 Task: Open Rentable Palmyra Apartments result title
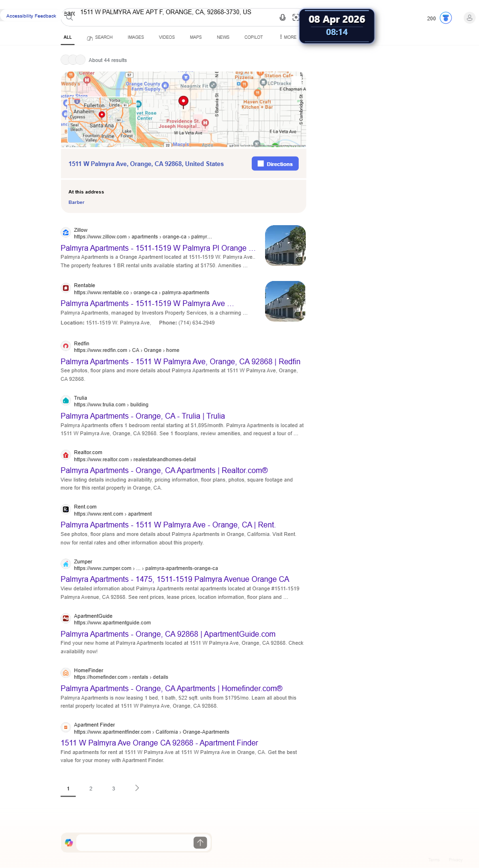[x=147, y=304]
